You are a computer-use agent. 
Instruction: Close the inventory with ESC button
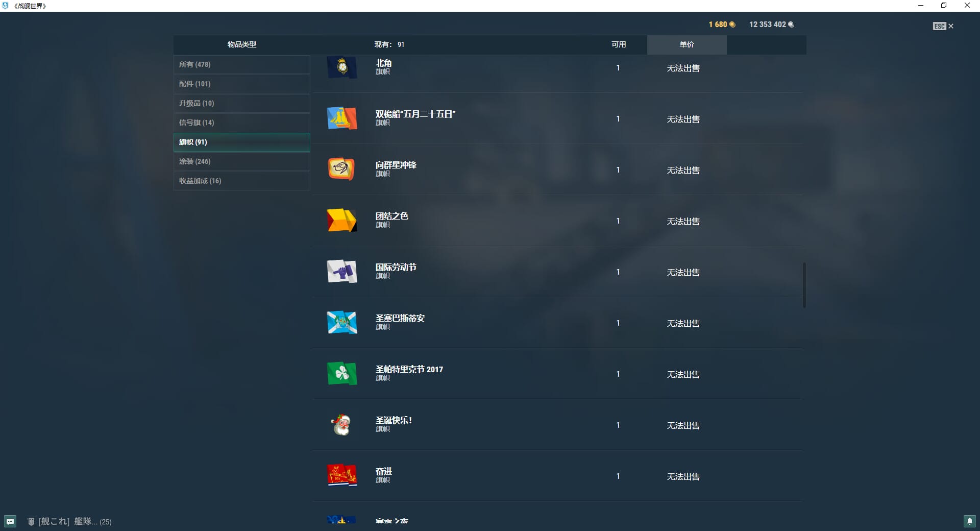[943, 26]
